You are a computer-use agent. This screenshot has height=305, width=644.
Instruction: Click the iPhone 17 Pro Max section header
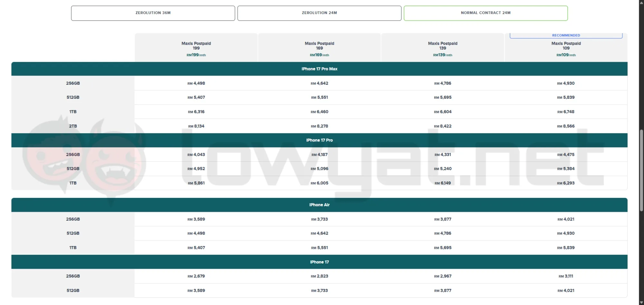(319, 69)
